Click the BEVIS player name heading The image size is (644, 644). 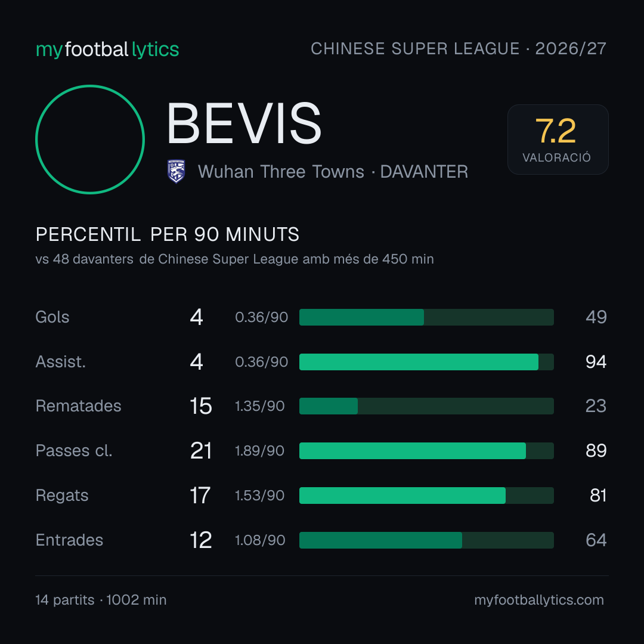[244, 123]
